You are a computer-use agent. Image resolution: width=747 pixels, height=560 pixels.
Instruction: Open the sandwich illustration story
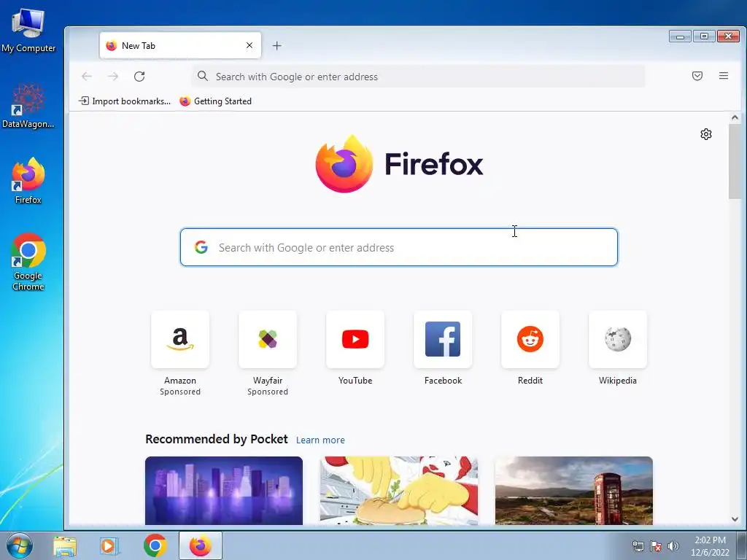pyautogui.click(x=399, y=491)
